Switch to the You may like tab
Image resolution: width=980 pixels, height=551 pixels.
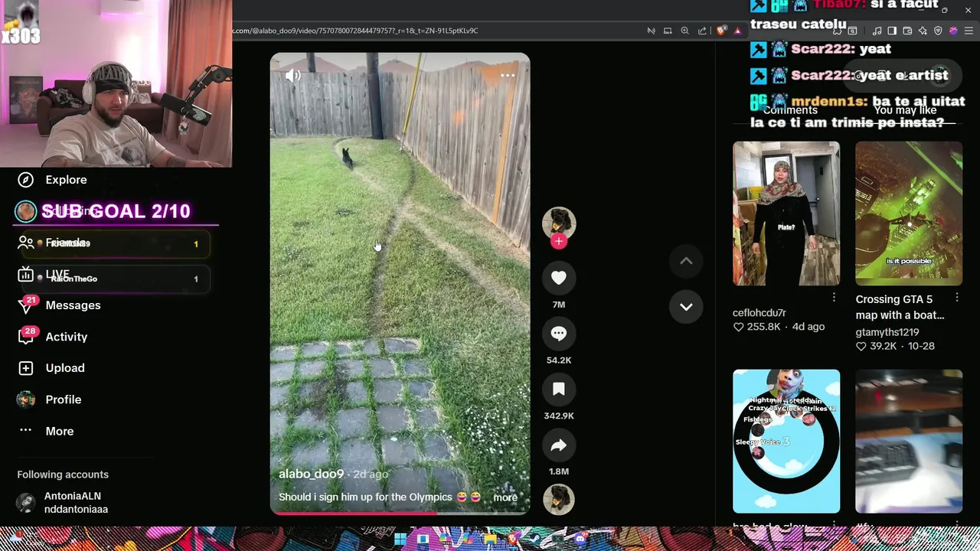point(905,110)
